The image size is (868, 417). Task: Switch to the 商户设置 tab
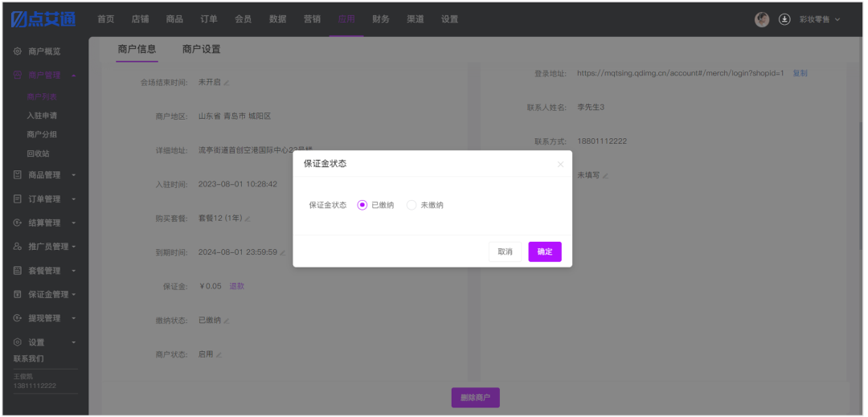[202, 49]
